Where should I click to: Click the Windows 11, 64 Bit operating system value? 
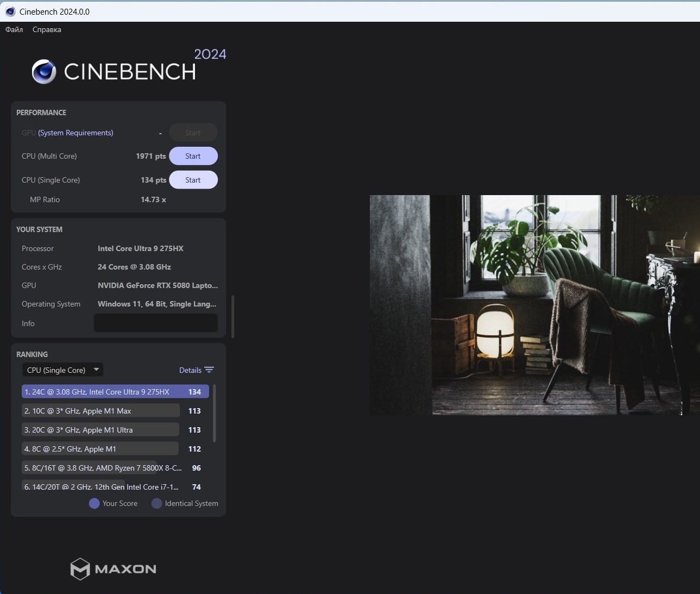157,304
